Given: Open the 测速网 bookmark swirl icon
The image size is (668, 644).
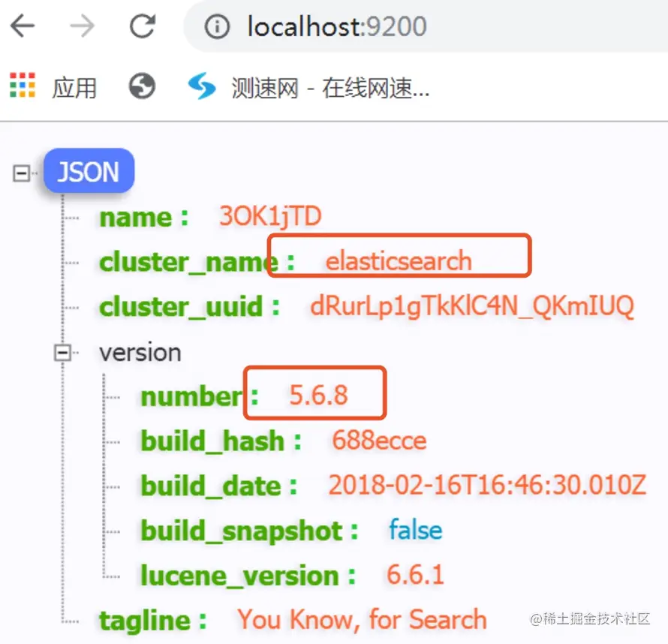Looking at the screenshot, I should (x=202, y=86).
